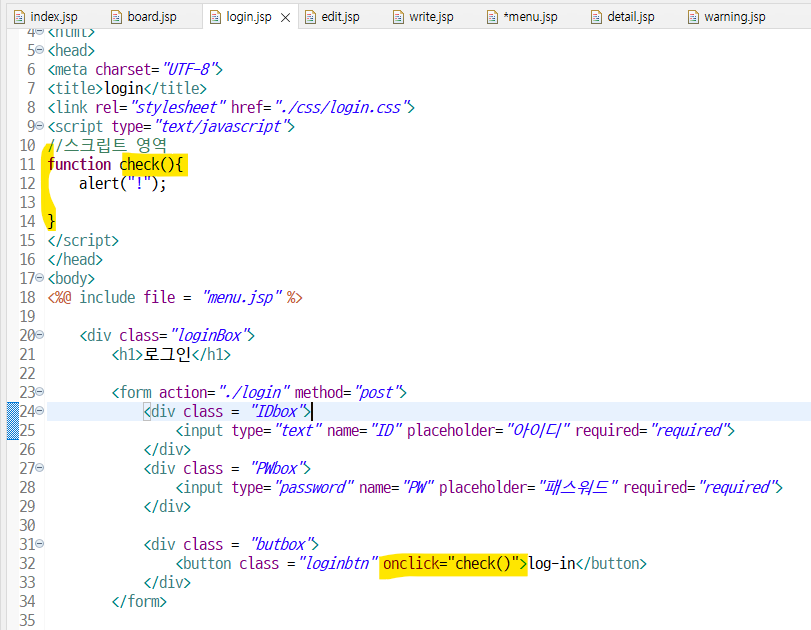The width and height of the screenshot is (811, 630).
Task: Collapse the form fold on line 23
Action: 40,392
